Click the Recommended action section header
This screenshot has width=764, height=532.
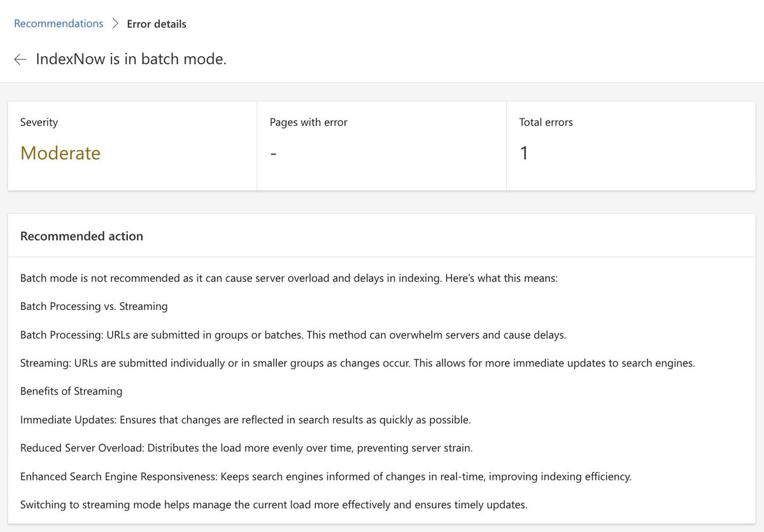click(81, 236)
